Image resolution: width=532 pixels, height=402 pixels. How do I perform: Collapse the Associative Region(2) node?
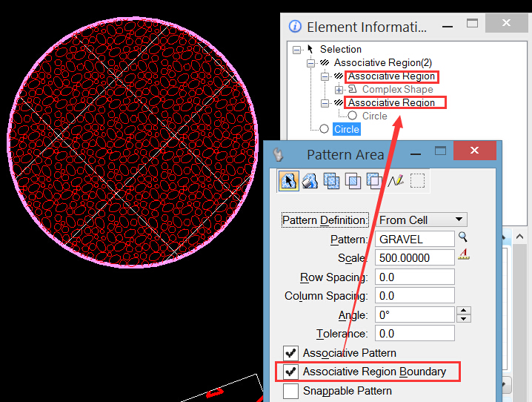click(x=310, y=63)
